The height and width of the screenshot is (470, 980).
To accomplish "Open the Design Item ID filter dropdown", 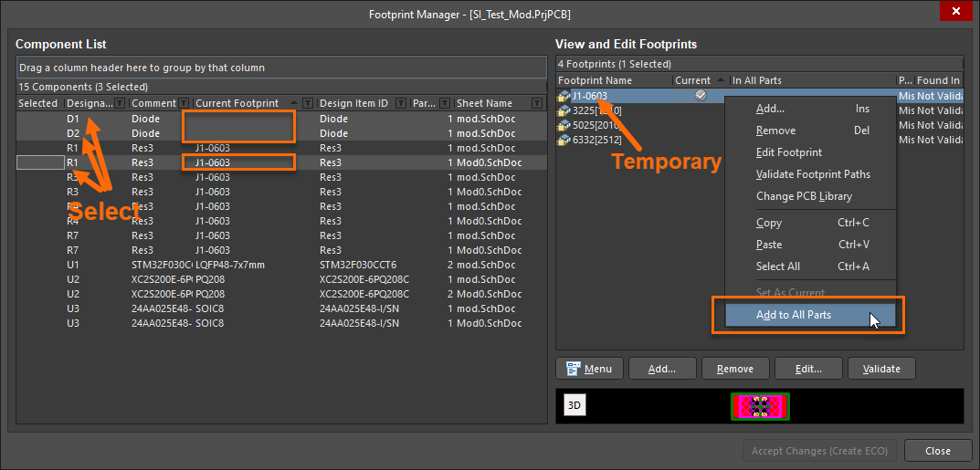I will click(x=401, y=103).
